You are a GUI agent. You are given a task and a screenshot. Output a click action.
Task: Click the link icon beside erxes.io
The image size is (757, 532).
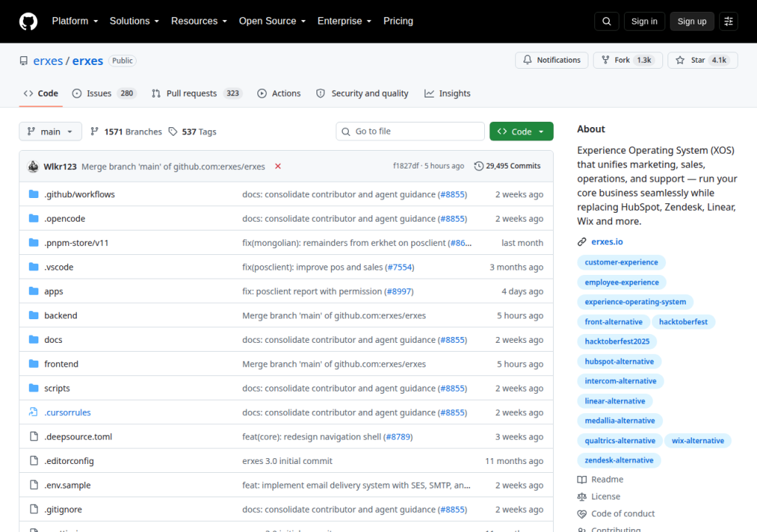click(582, 242)
